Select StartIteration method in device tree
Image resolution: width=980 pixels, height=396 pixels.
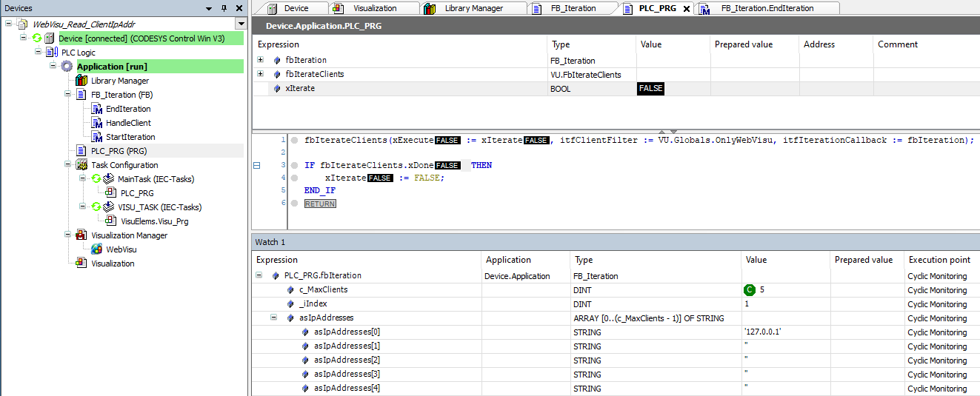[x=130, y=137]
